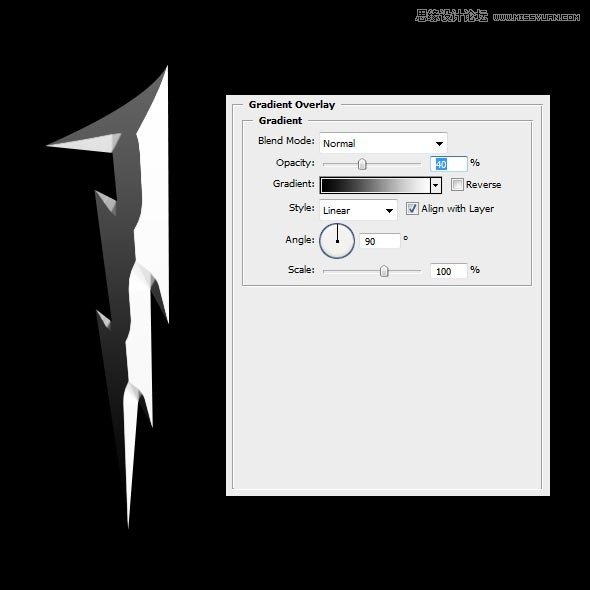The width and height of the screenshot is (590, 590).
Task: Open the Style dropdown showing Linear
Action: (x=358, y=210)
